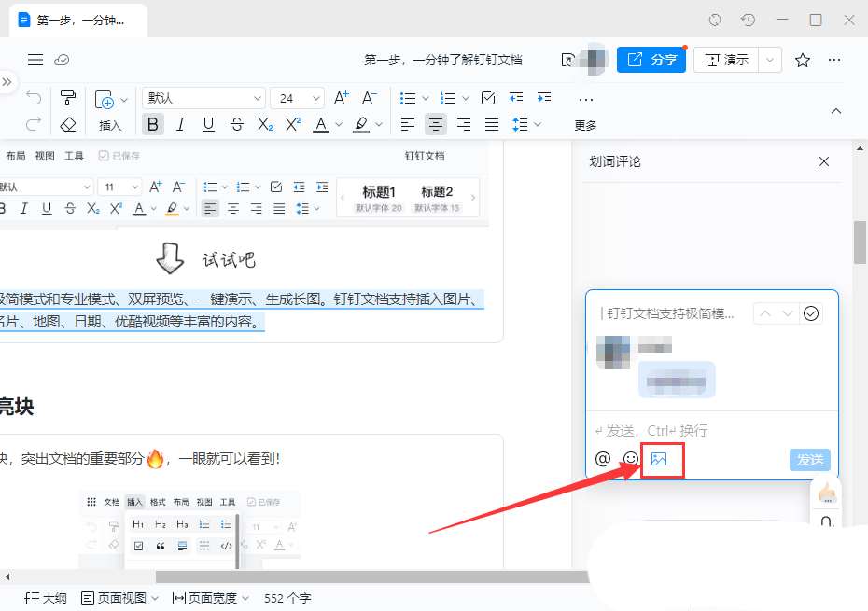Apply font color A in main toolbar
This screenshot has width=868, height=611.
pyautogui.click(x=321, y=125)
